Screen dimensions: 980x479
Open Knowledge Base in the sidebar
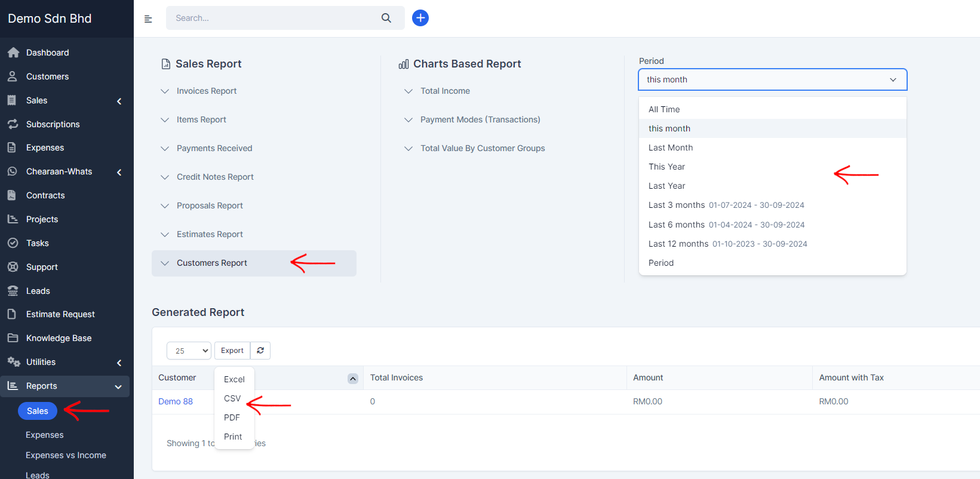coord(59,338)
